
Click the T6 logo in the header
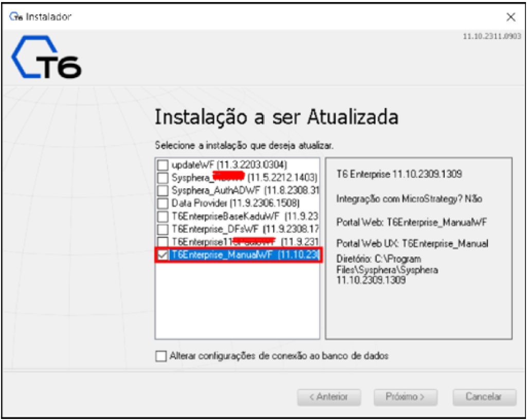46,57
